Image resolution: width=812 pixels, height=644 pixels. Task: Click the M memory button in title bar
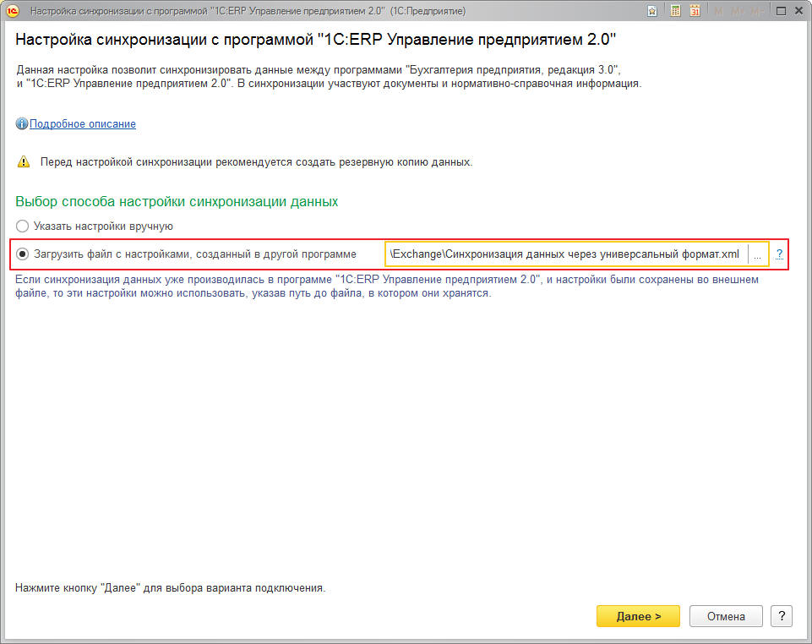[x=718, y=11]
